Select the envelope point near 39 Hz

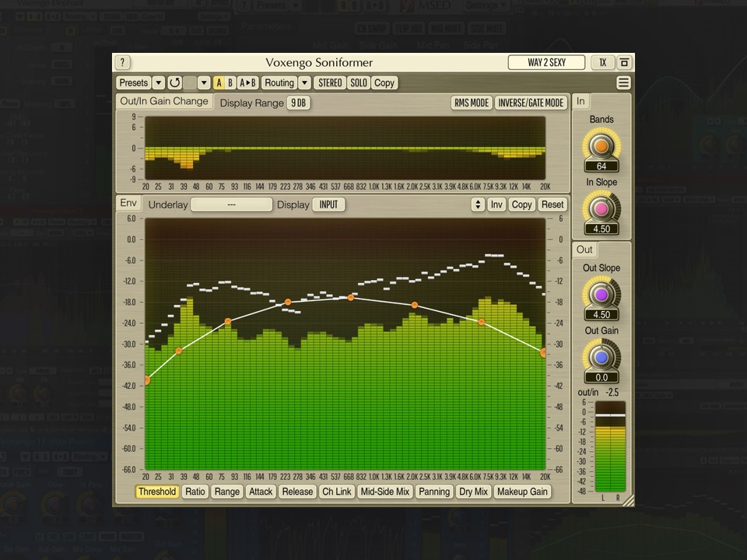pos(179,351)
